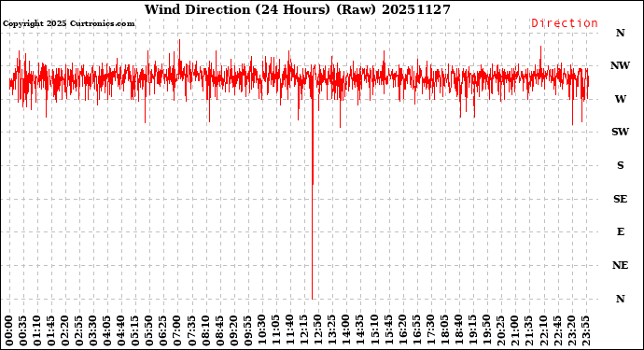Click the '12:50' time label
The height and width of the screenshot is (350, 644).
coord(318,331)
